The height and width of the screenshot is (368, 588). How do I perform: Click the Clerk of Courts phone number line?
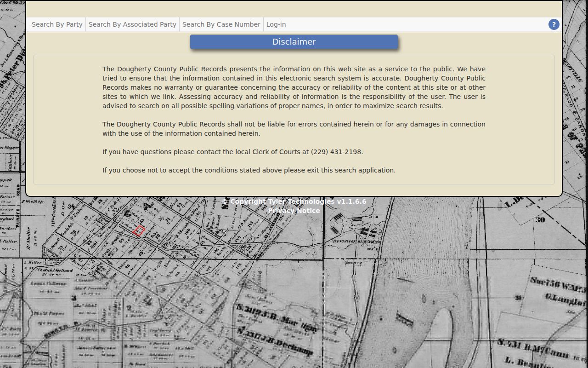pyautogui.click(x=232, y=152)
